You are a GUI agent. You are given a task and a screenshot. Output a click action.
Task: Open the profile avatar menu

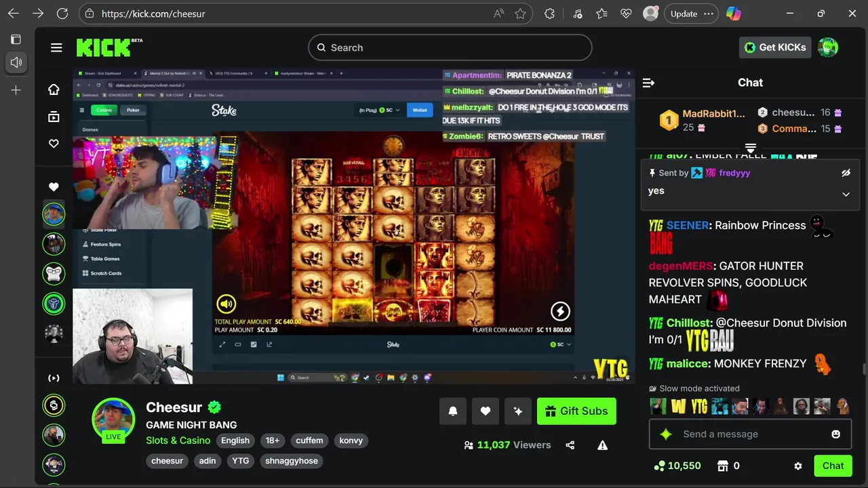pyautogui.click(x=828, y=47)
